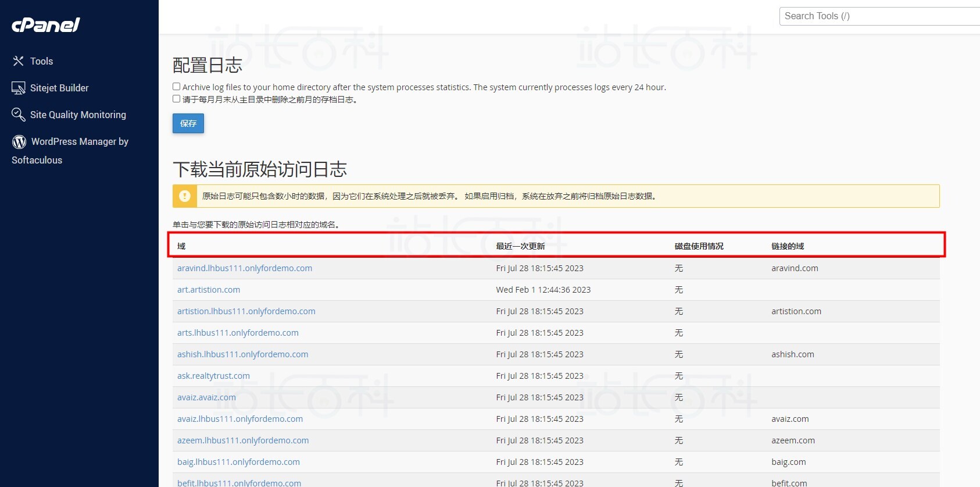Download log for aravind.lhbus111.onlyfordemo.com
Screen dimensions: 980x487
(245, 268)
